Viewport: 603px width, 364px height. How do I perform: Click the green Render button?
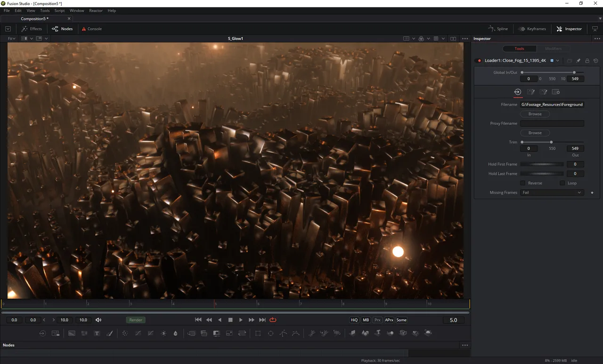pyautogui.click(x=136, y=320)
